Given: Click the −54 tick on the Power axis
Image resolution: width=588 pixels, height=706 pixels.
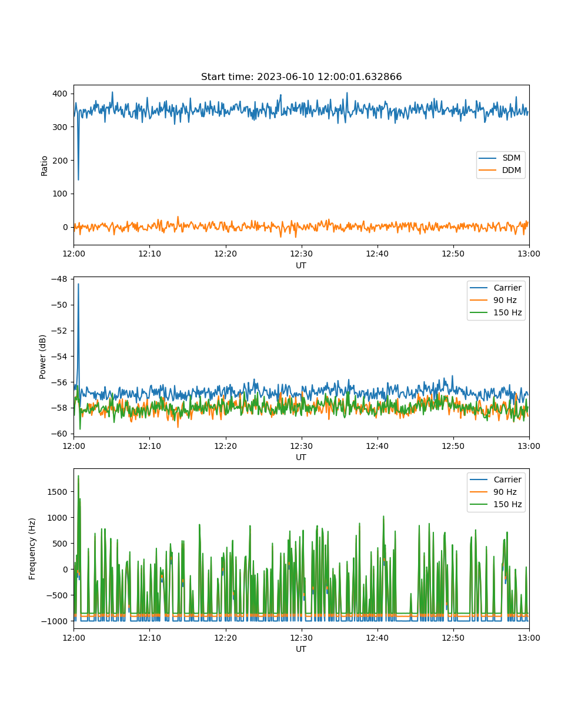Looking at the screenshot, I should 59,357.
